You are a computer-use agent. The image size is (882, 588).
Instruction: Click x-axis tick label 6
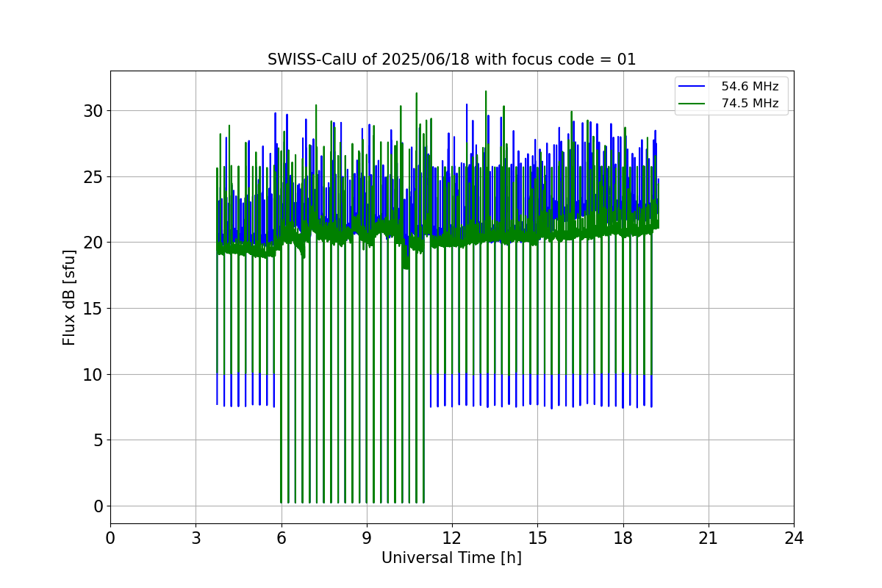pos(281,538)
